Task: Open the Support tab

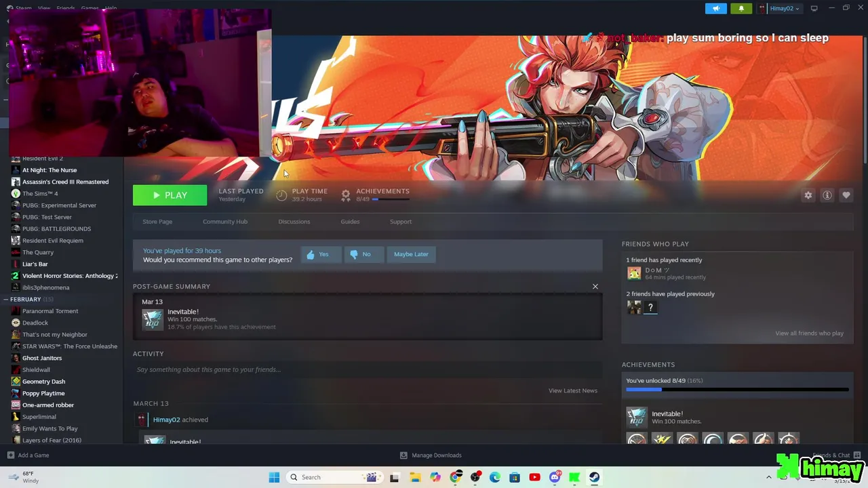Action: coord(401,222)
